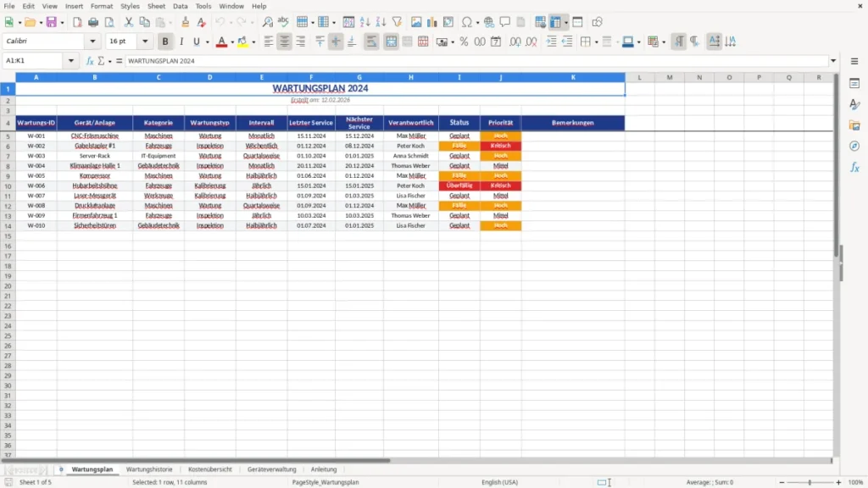Open sidebar Properties panel icon
The width and height of the screenshot is (868, 488).
854,84
